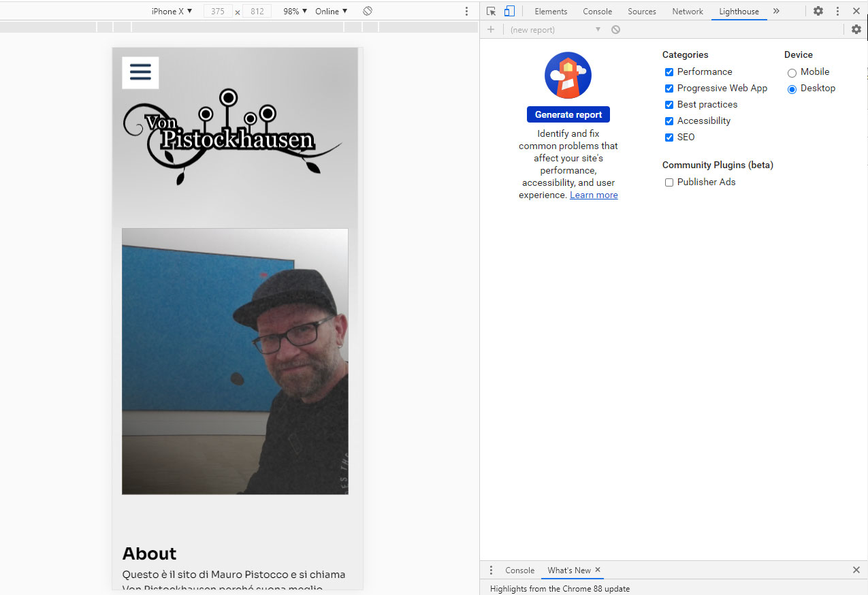Enable the Publisher Ads checkbox
Screen dimensions: 868x595
(x=669, y=182)
